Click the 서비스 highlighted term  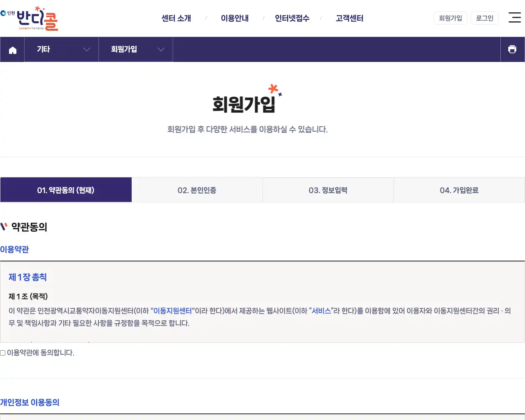[x=321, y=311]
